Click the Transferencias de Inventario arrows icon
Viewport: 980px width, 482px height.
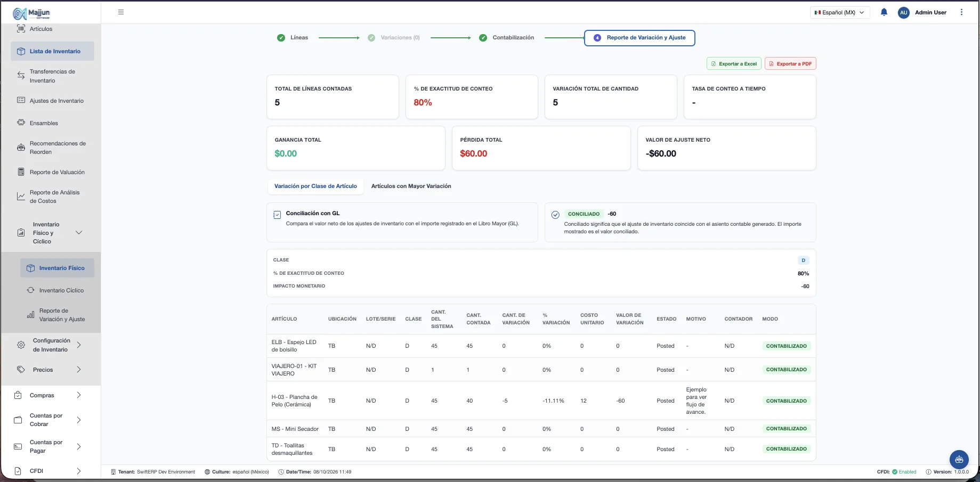point(21,76)
